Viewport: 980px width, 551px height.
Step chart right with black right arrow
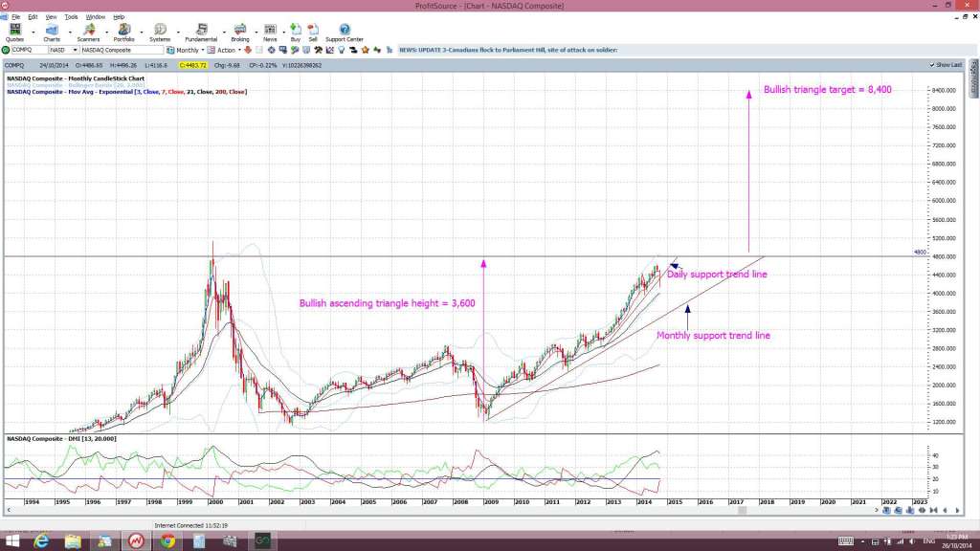pos(957,511)
